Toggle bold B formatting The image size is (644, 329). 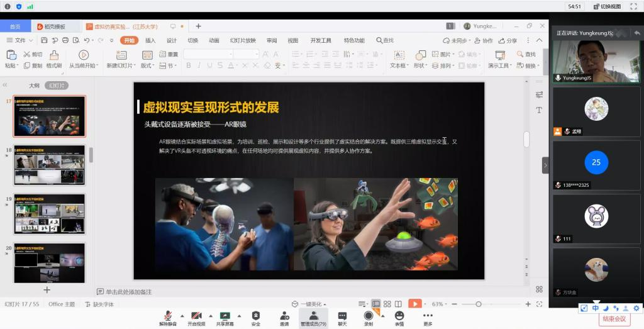coord(189,65)
